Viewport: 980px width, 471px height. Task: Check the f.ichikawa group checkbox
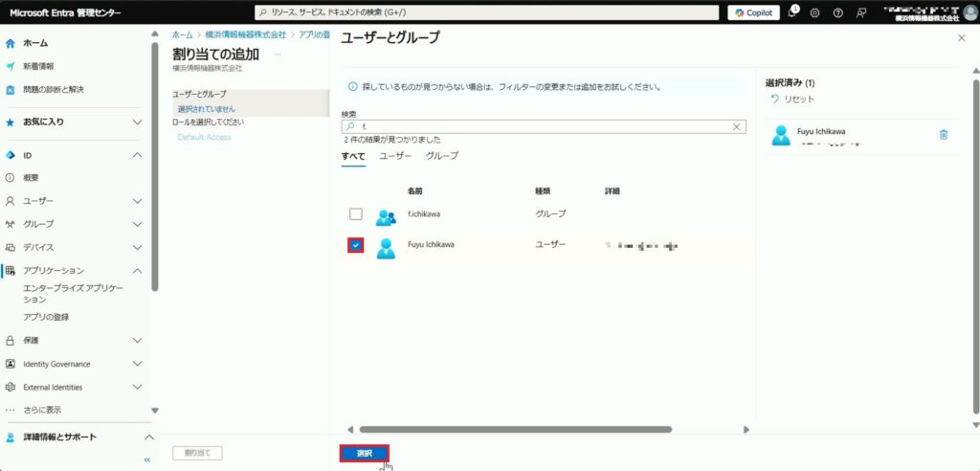click(x=356, y=213)
